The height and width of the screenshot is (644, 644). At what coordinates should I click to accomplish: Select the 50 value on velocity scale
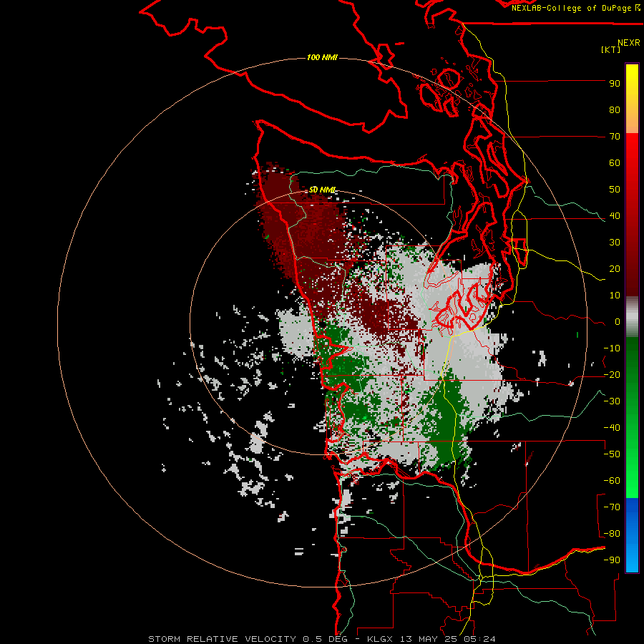coord(615,190)
